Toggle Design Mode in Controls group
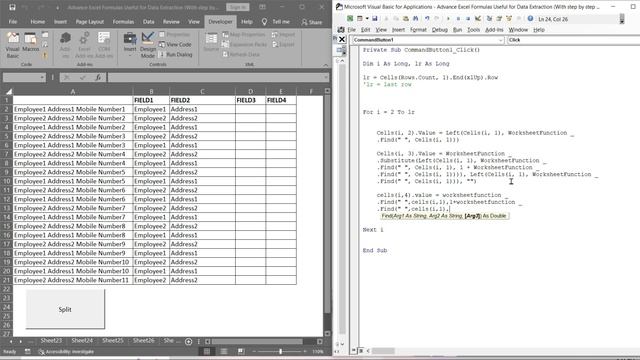This screenshot has height=360, width=640. [148, 45]
